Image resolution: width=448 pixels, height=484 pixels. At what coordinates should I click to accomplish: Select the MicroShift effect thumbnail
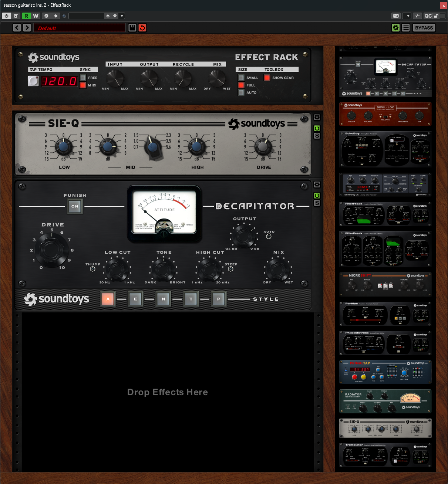(x=385, y=284)
